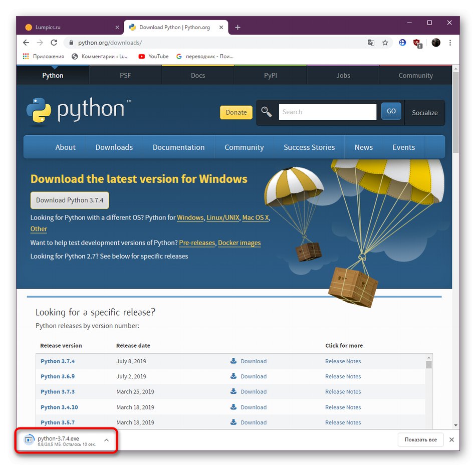Open the Комментарии bookmark

[x=100, y=57]
